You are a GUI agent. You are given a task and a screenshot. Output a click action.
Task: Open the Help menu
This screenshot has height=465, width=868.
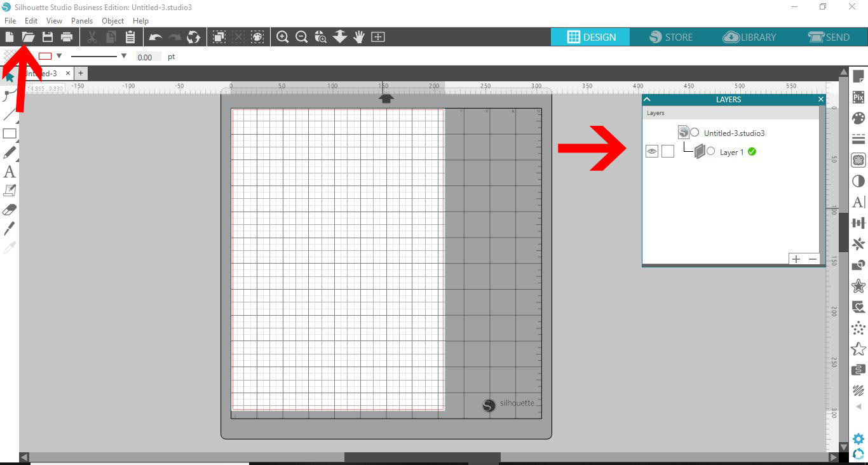tap(140, 21)
